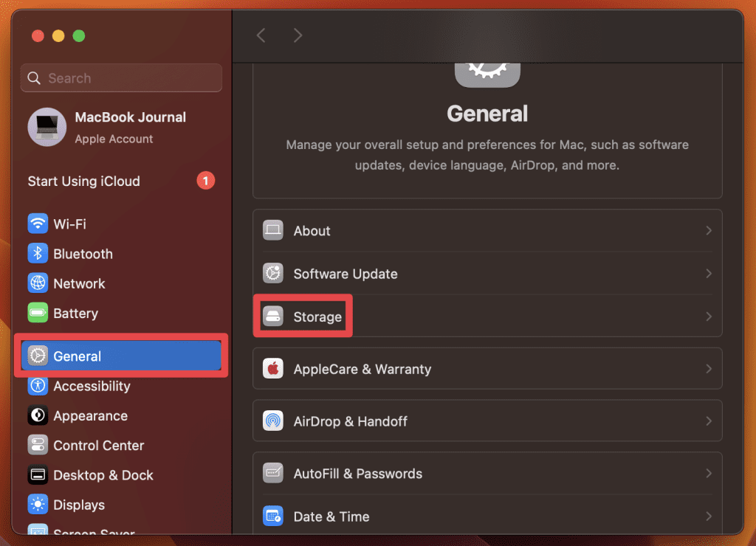Open AirDrop & Handoff settings
This screenshot has width=756, height=546.
point(487,421)
